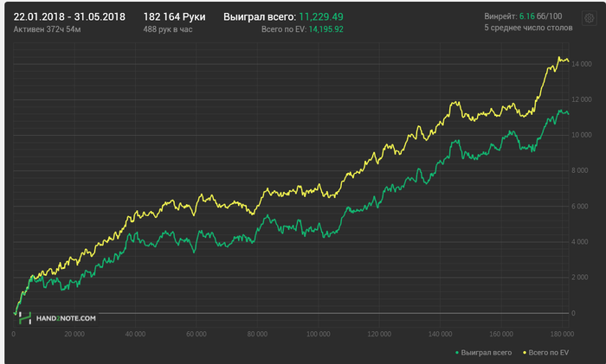Click the "Винрейт:" label
606x364 pixels.
[x=500, y=16]
